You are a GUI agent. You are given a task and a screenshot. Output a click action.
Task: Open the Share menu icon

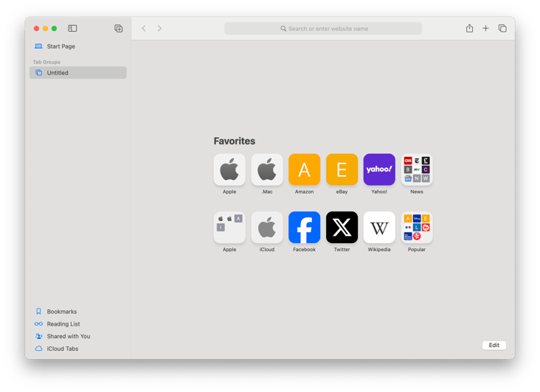click(x=469, y=28)
